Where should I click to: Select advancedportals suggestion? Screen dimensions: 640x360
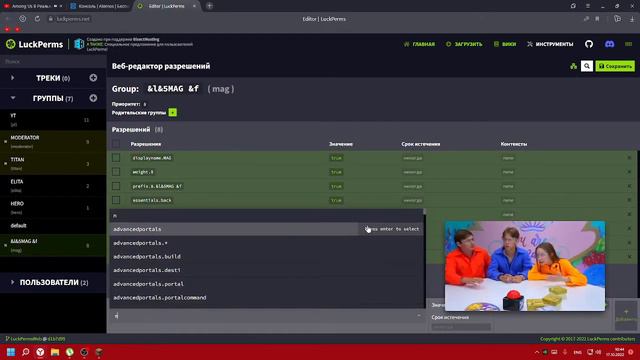tap(267, 229)
